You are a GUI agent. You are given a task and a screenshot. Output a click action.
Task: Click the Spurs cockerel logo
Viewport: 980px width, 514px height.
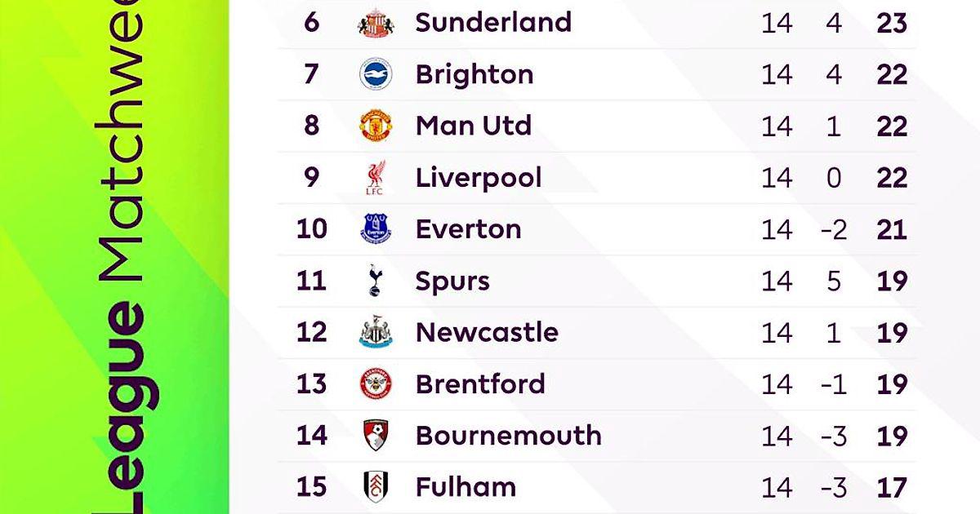pyautogui.click(x=376, y=281)
